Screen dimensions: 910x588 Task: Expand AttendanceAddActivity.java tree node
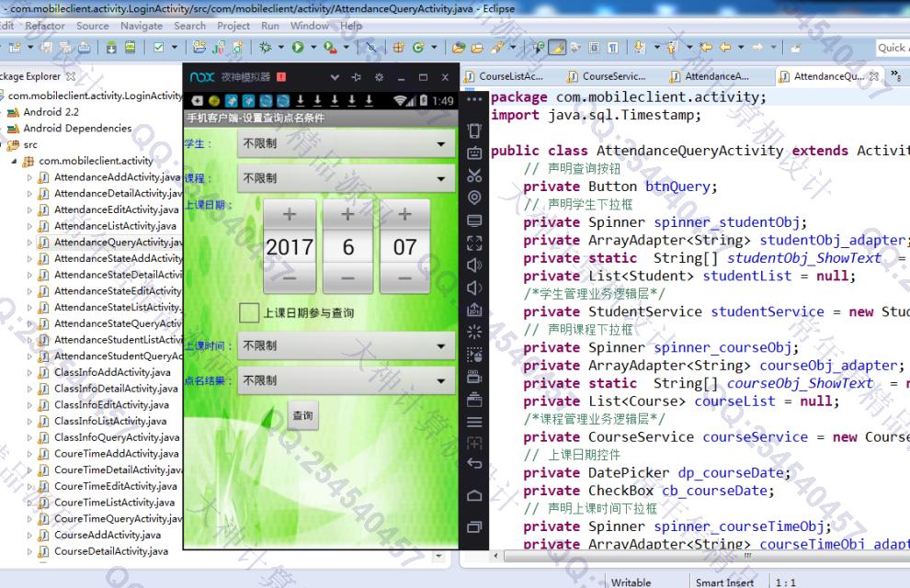pyautogui.click(x=29, y=177)
